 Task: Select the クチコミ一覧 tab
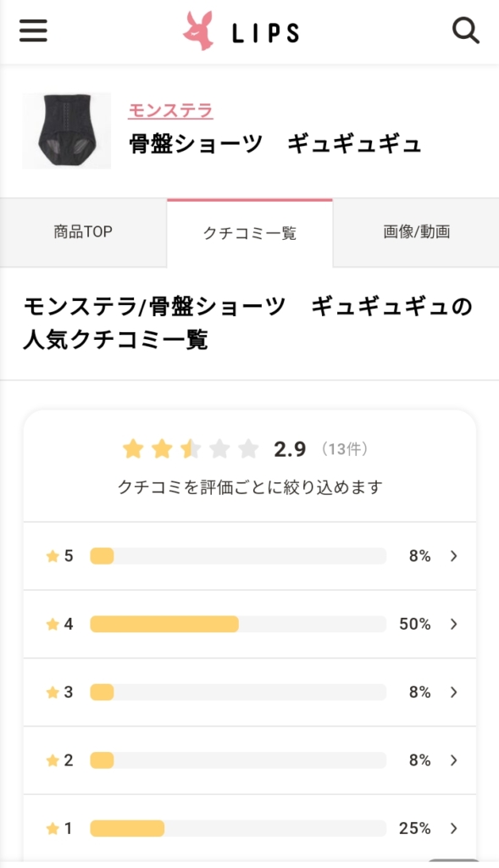[249, 233]
